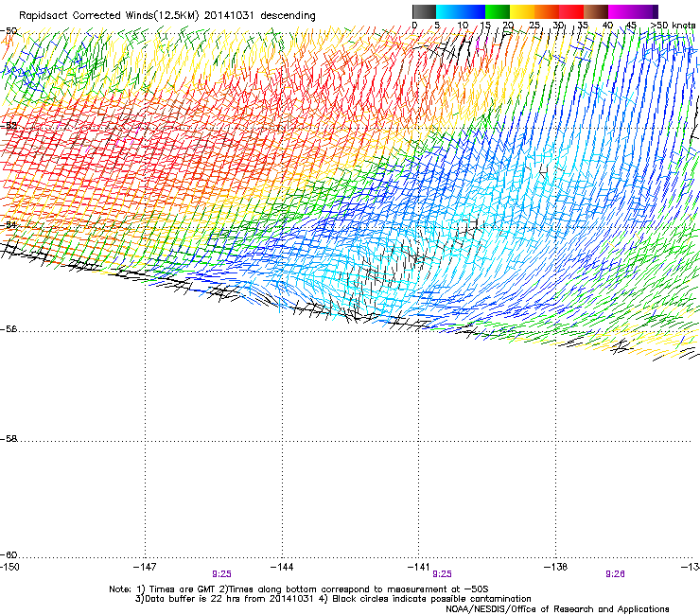Click the cyan 5-10 knots legend swatch
Viewport: 700px width, 615px height.
point(448,11)
